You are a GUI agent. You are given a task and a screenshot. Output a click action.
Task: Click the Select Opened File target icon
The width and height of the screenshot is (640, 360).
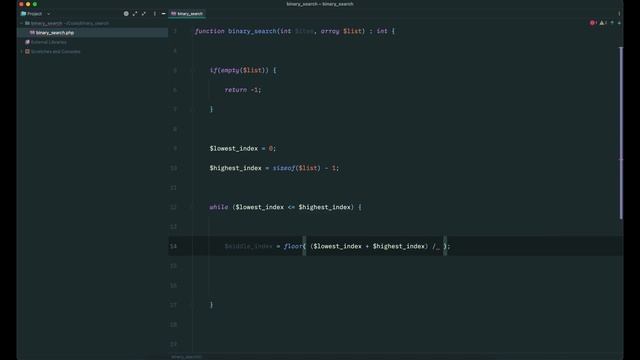[126, 13]
